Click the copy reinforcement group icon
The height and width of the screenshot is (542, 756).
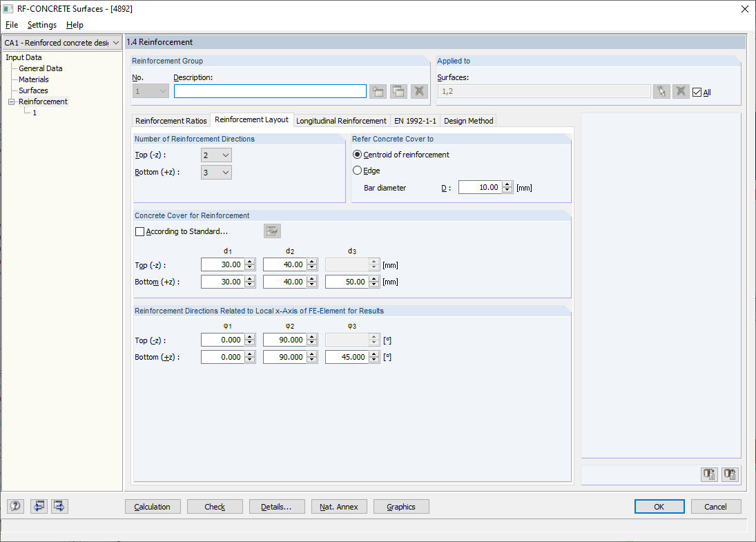399,91
